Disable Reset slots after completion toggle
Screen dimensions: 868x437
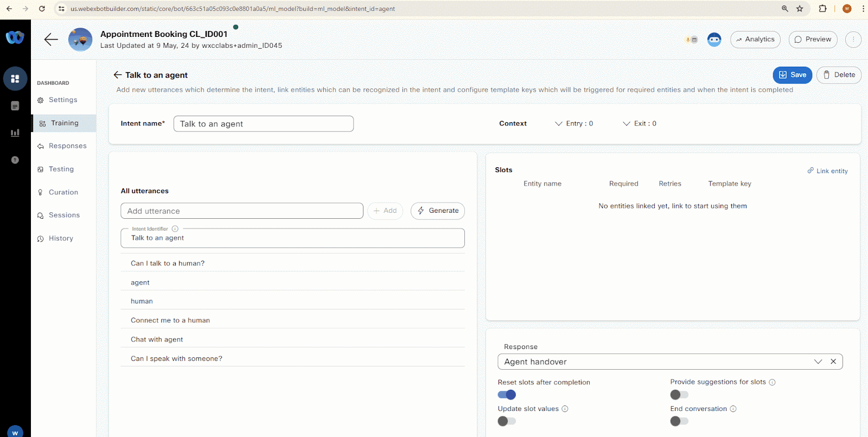[x=507, y=395]
